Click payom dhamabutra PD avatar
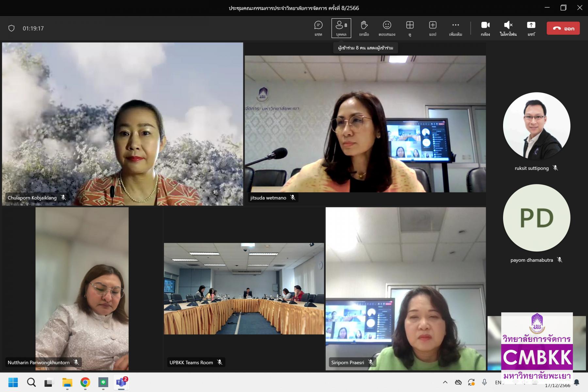The image size is (588, 392). click(x=537, y=218)
